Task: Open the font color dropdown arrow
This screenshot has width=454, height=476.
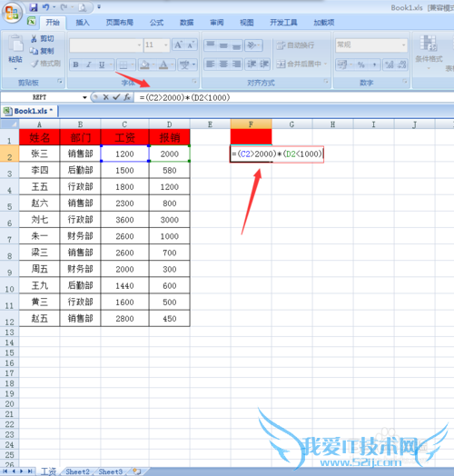Action: [x=173, y=64]
